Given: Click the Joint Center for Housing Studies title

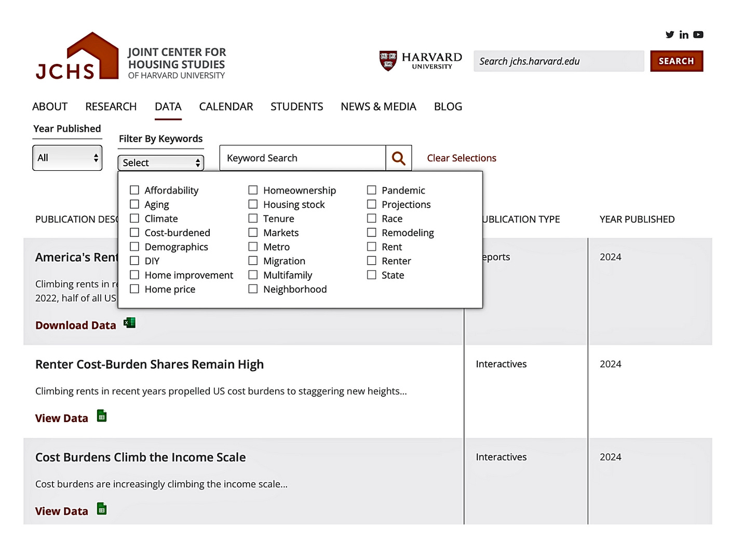Looking at the screenshot, I should pos(177,63).
